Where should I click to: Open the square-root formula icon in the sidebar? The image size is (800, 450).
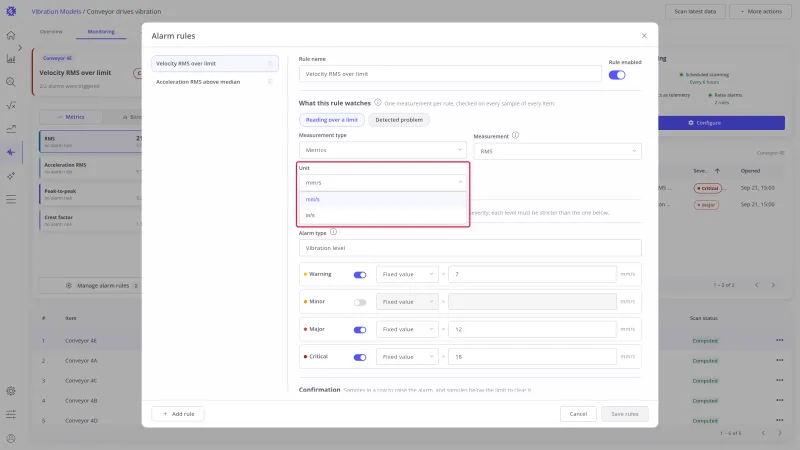(11, 106)
